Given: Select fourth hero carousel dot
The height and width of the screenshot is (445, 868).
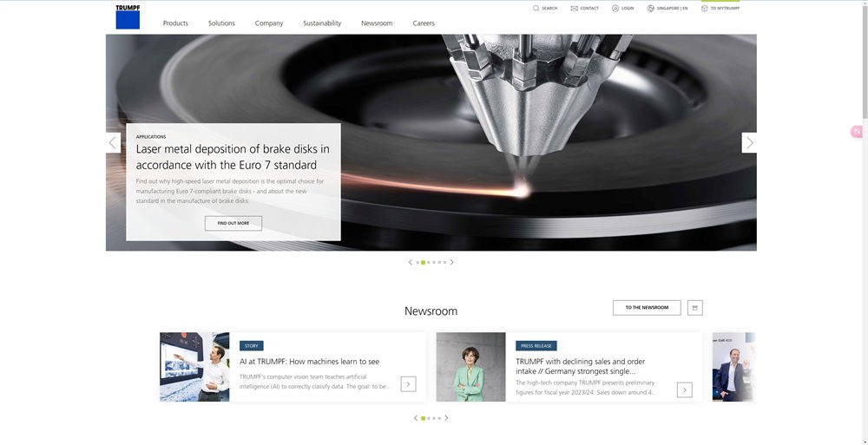Looking at the screenshot, I should pyautogui.click(x=434, y=262).
